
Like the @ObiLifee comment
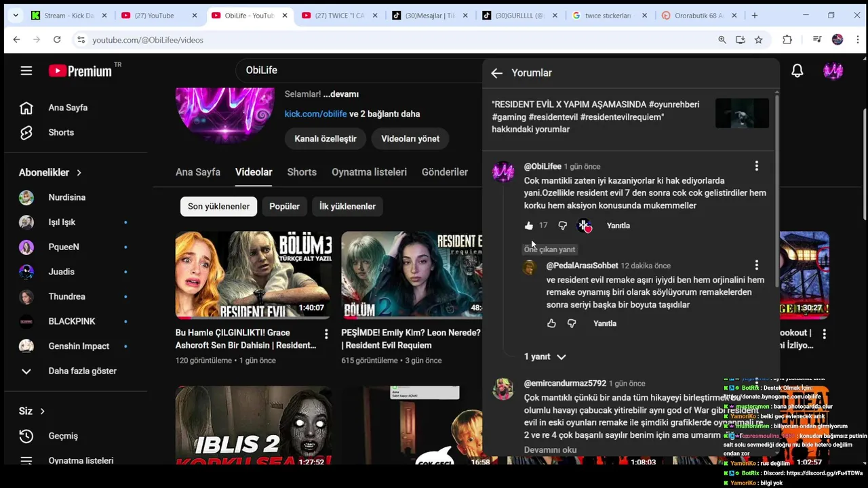click(x=529, y=226)
